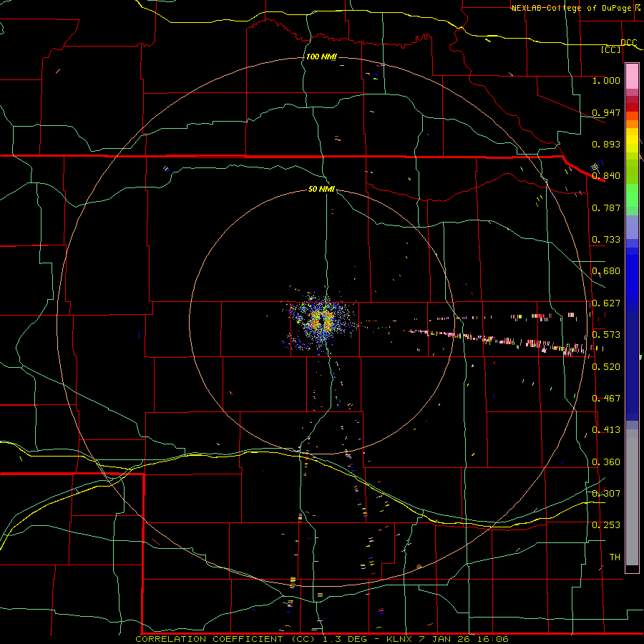Click the Correlation Coefficient product caption at bottom
644x644 pixels.
[x=322, y=639]
